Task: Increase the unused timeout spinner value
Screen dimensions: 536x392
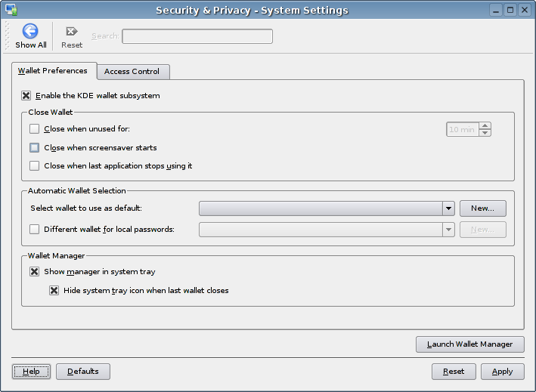Action: [485, 126]
